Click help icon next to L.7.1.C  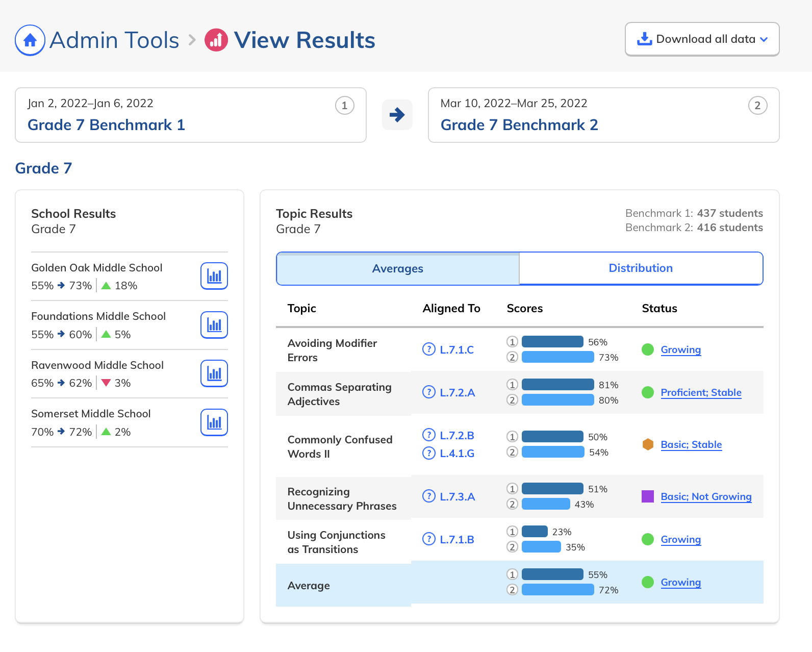pos(429,349)
